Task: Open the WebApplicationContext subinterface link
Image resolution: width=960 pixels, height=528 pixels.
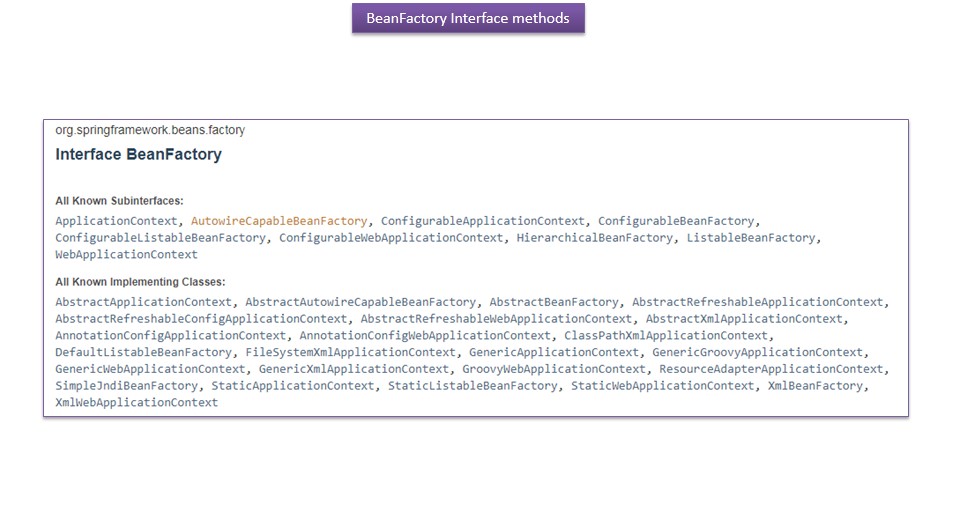Action: [126, 254]
